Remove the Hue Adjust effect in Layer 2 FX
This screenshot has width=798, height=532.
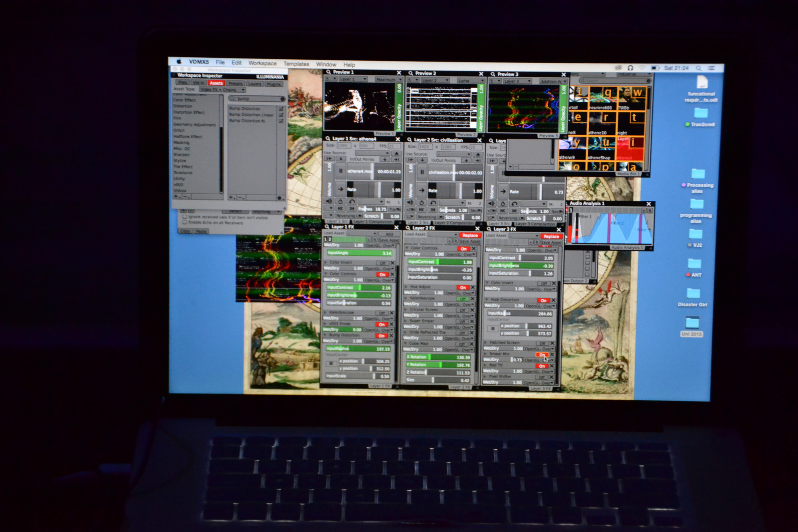coord(473,287)
